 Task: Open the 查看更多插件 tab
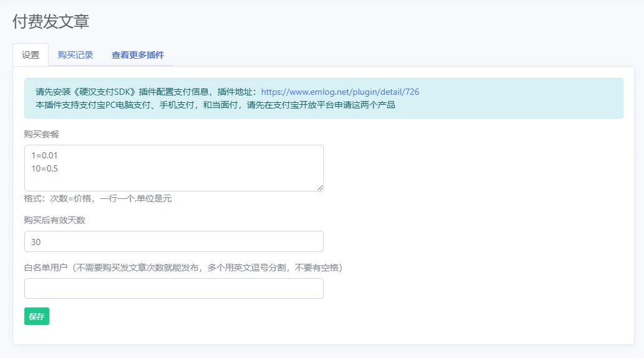click(x=137, y=55)
